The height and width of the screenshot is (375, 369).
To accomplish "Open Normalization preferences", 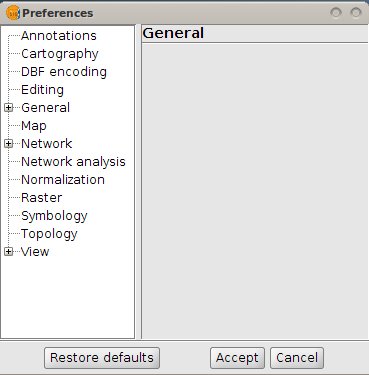I will pyautogui.click(x=63, y=180).
